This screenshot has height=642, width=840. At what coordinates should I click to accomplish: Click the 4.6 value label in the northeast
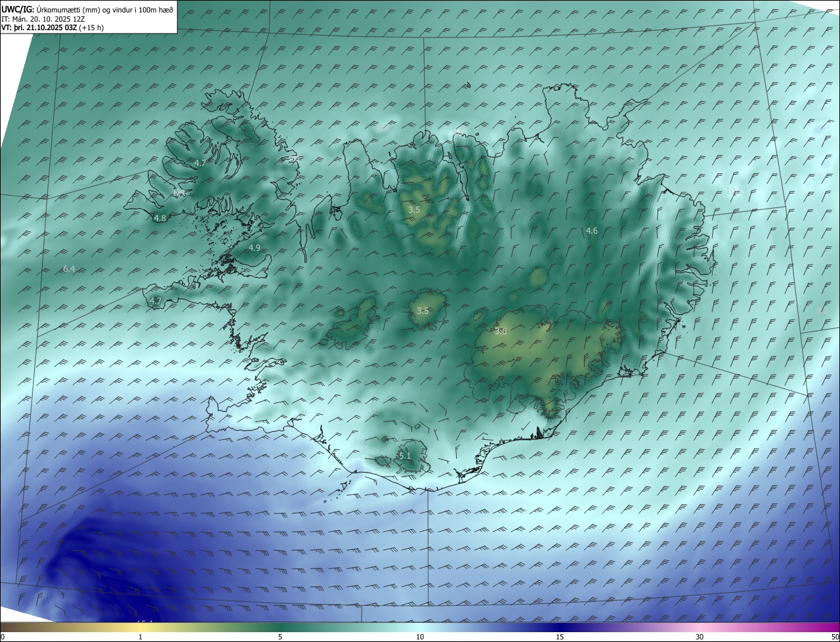coord(591,231)
